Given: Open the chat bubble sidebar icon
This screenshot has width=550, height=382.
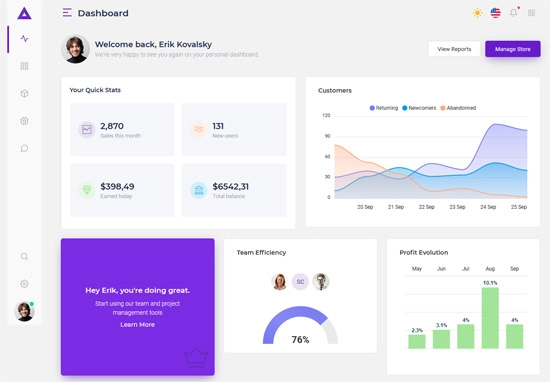Looking at the screenshot, I should (24, 148).
